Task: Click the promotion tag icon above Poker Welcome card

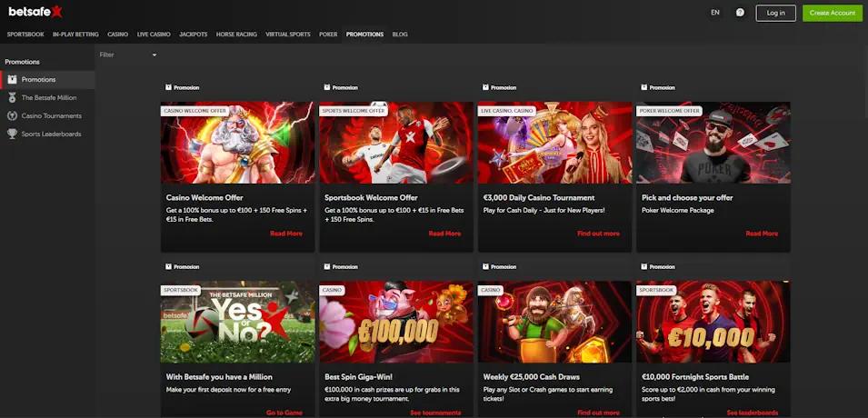Action: point(644,87)
